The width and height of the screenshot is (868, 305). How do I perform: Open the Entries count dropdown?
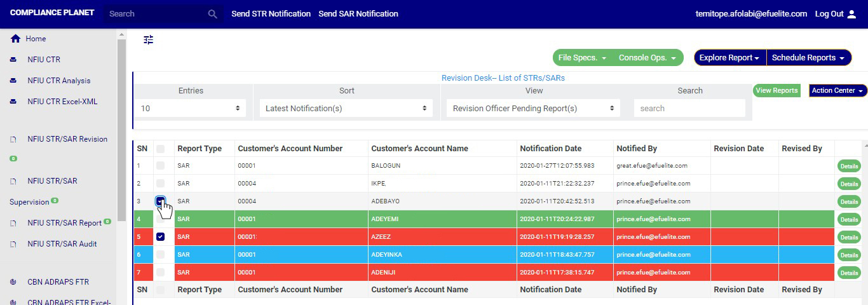click(x=190, y=109)
